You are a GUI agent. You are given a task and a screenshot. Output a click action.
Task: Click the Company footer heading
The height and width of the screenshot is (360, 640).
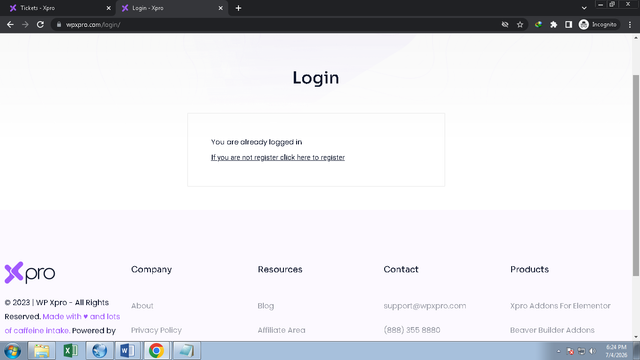point(151,269)
